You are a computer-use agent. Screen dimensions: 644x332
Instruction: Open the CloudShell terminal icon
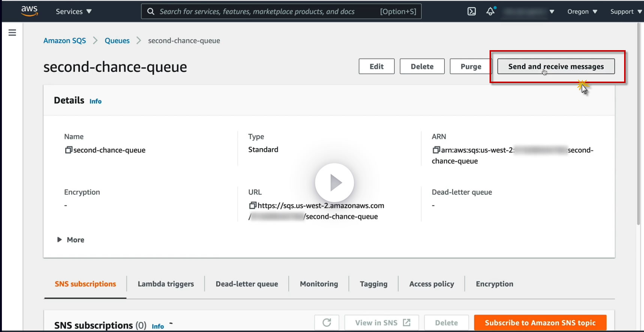(x=472, y=12)
